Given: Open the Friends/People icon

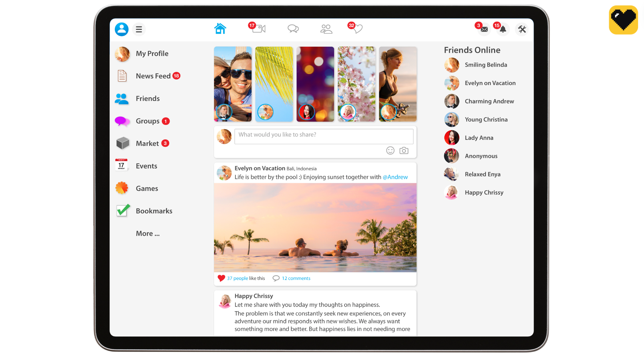Looking at the screenshot, I should coord(327,29).
